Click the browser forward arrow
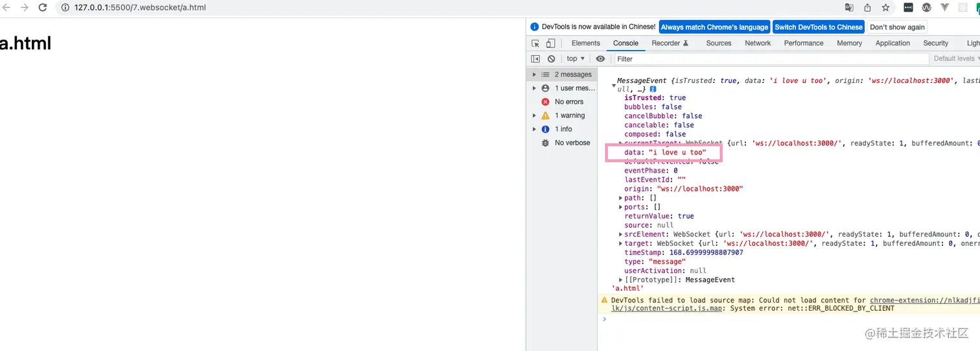 tap(25, 8)
